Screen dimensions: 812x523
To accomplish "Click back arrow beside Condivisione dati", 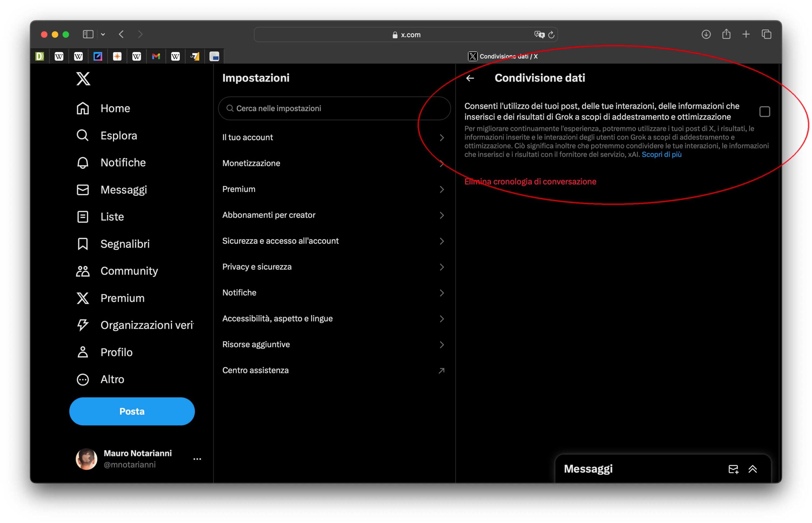I will (x=470, y=78).
